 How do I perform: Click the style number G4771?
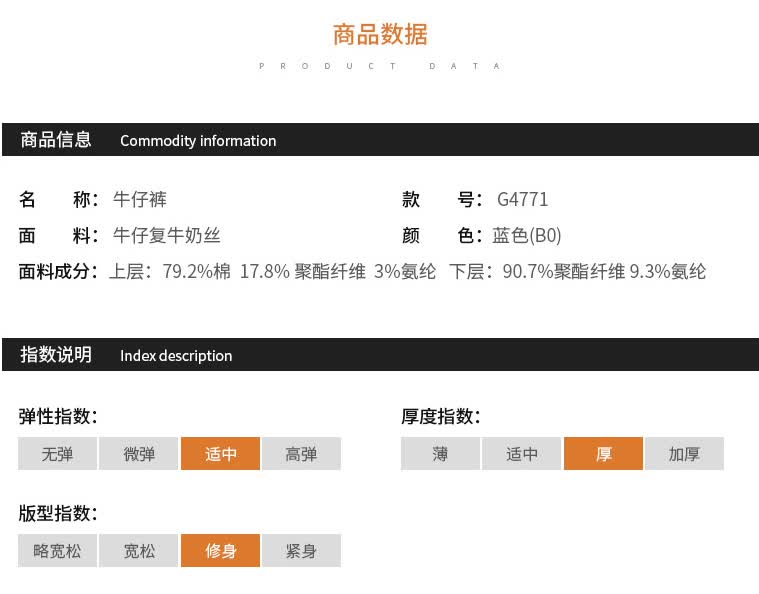coord(522,199)
